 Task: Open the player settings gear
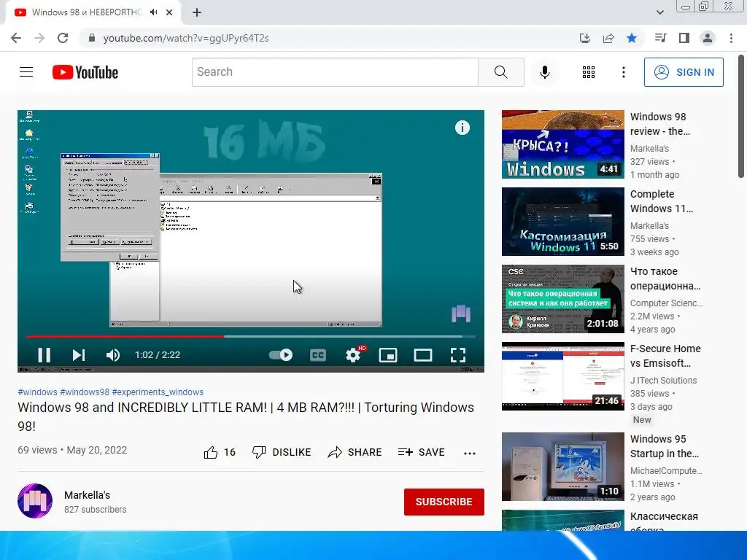[353, 355]
